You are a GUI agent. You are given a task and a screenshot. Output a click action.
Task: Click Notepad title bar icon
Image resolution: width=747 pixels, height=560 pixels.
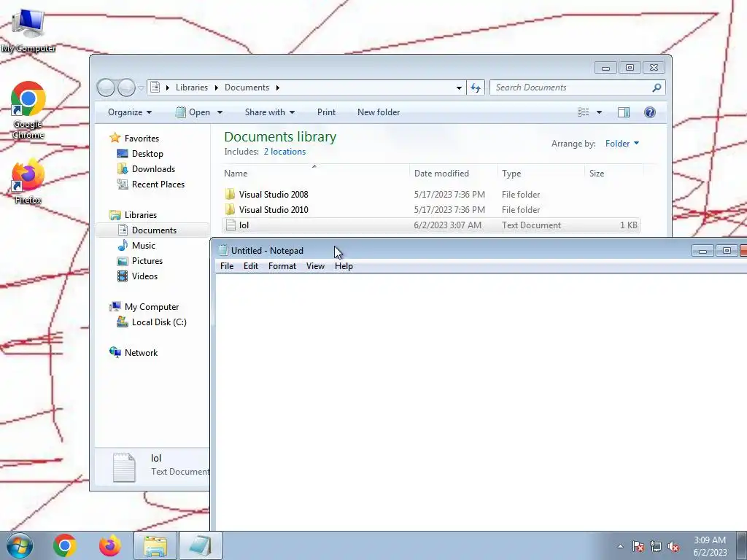pyautogui.click(x=223, y=251)
